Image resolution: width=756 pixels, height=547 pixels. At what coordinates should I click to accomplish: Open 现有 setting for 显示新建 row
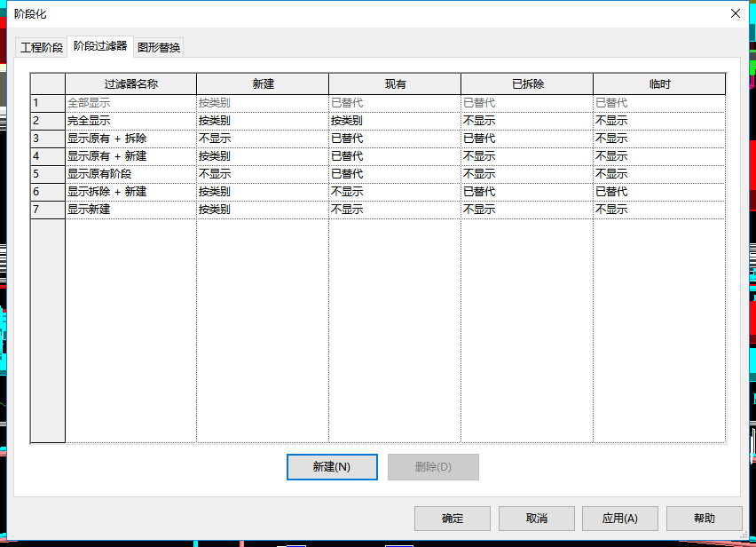click(395, 210)
